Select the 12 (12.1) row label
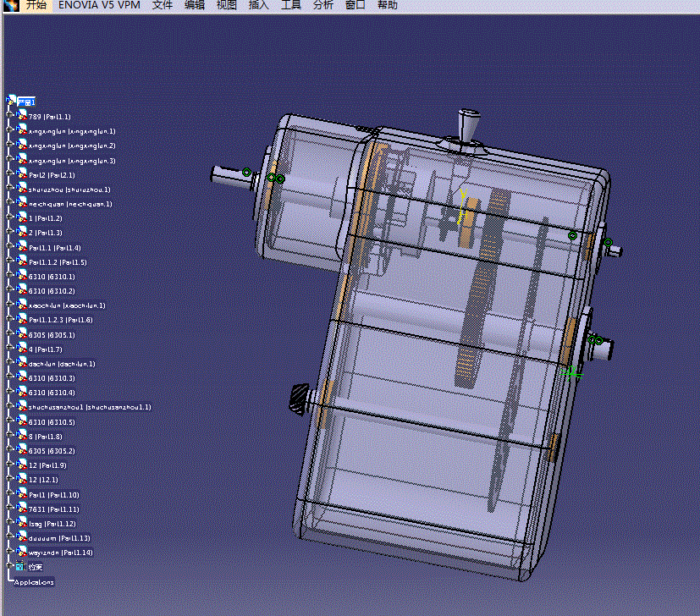This screenshot has height=616, width=700. [43, 480]
